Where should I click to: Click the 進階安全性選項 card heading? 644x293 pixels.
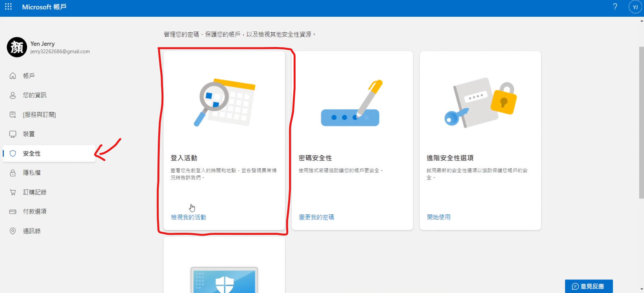(x=450, y=158)
